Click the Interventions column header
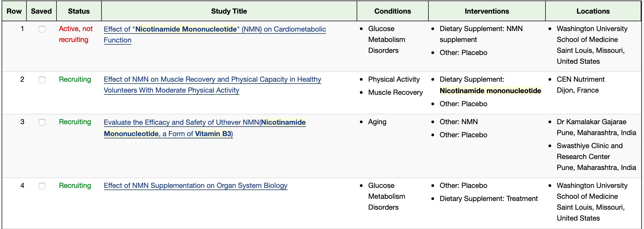Viewport: 644px width, 229px height. click(x=487, y=11)
